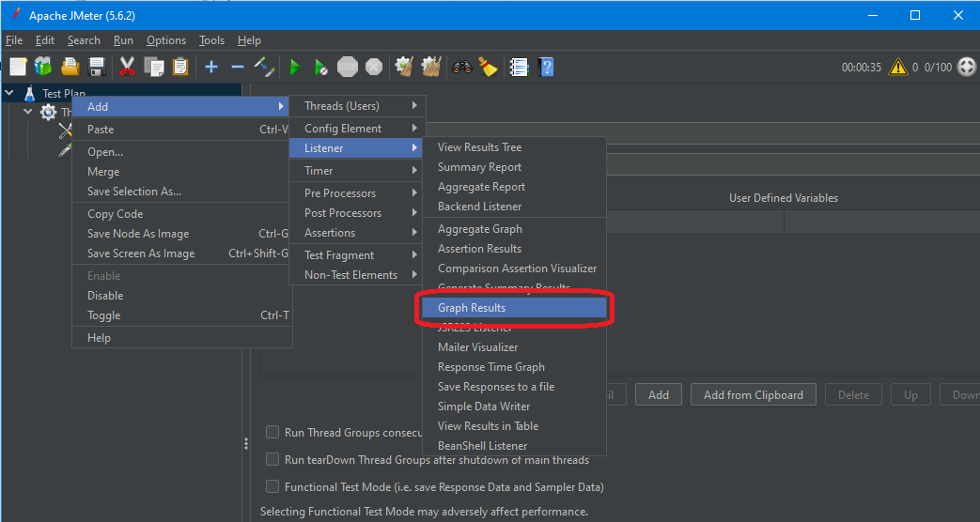Click the binoculars Search icon

pos(461,67)
